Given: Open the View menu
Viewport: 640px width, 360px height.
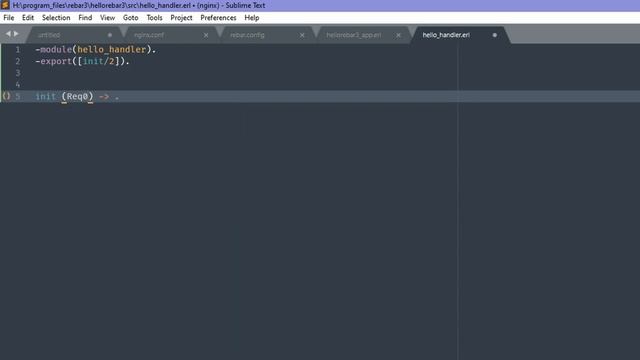Looking at the screenshot, I should pyautogui.click(x=107, y=18).
